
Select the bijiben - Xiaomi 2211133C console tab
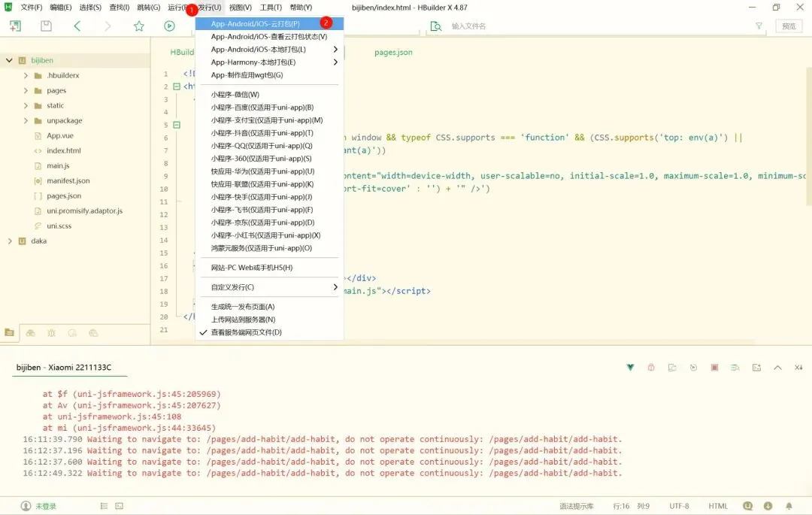(64, 368)
